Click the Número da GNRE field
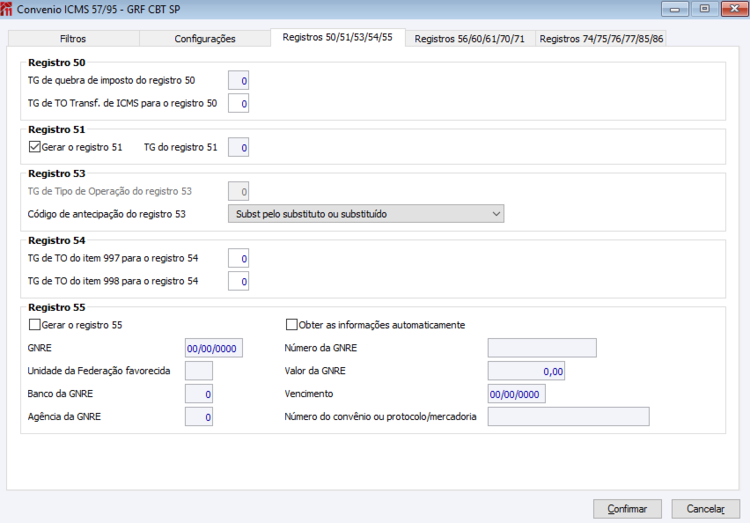 [x=542, y=348]
